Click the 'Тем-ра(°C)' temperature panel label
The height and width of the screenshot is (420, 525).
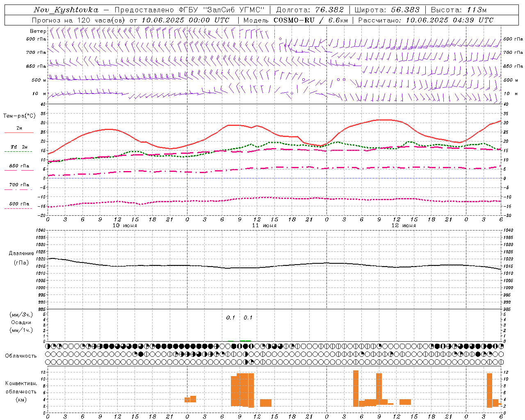(19, 116)
